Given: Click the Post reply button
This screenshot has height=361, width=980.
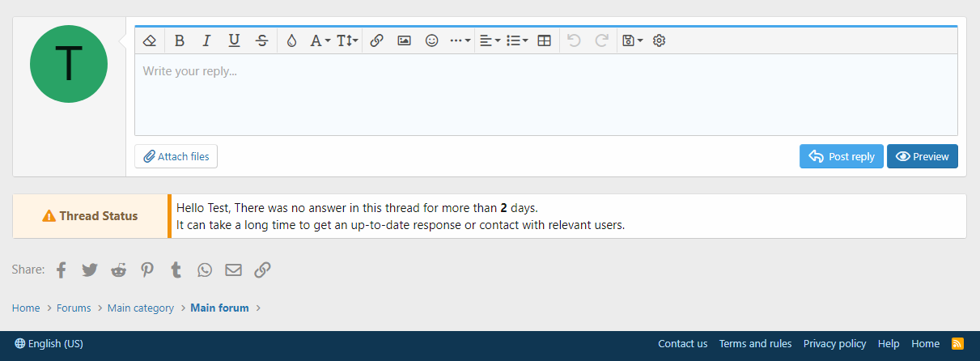Looking at the screenshot, I should 842,156.
